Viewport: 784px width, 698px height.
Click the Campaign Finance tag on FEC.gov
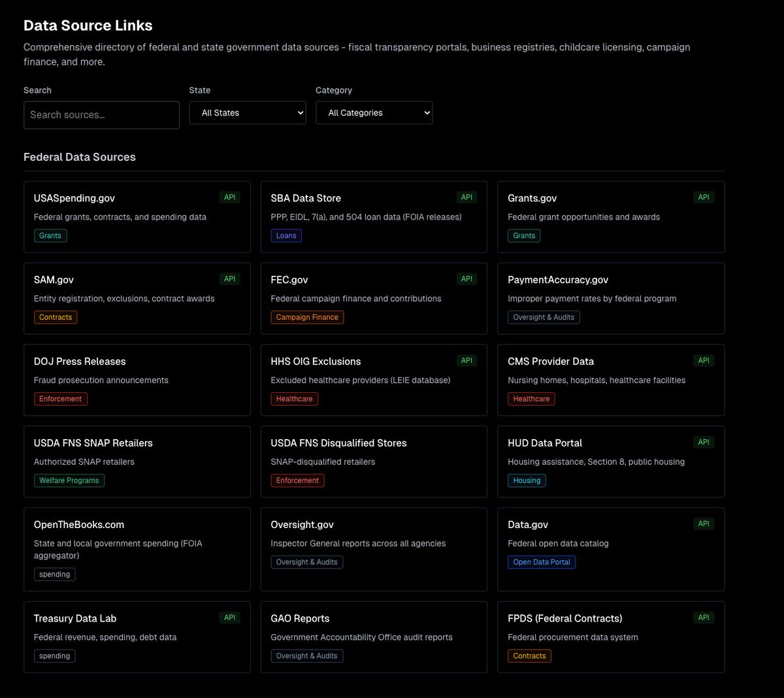click(x=307, y=317)
